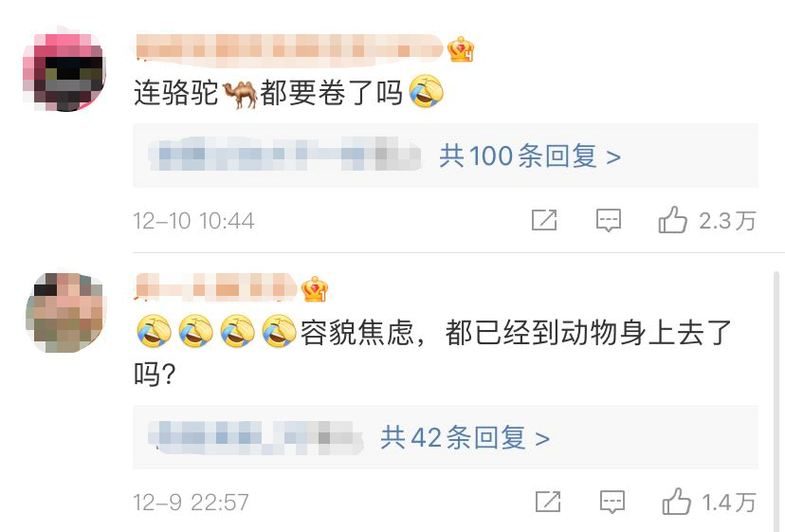The width and height of the screenshot is (785, 532).
Task: Like the 容貌焦虑 comment with 1.4万 likes
Action: pos(676,502)
